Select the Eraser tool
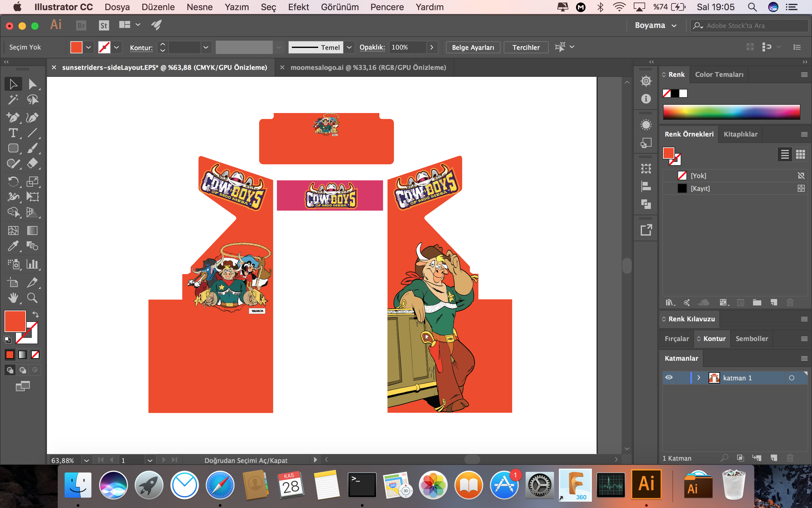 tap(33, 164)
